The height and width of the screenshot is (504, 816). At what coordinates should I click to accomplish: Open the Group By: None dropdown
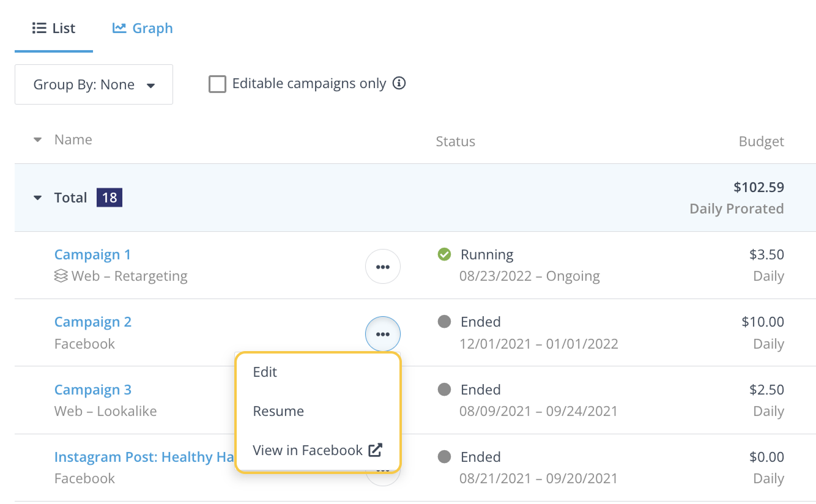coord(94,84)
